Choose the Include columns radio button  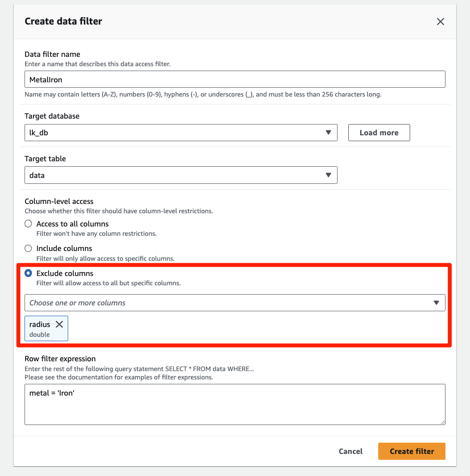(x=28, y=249)
